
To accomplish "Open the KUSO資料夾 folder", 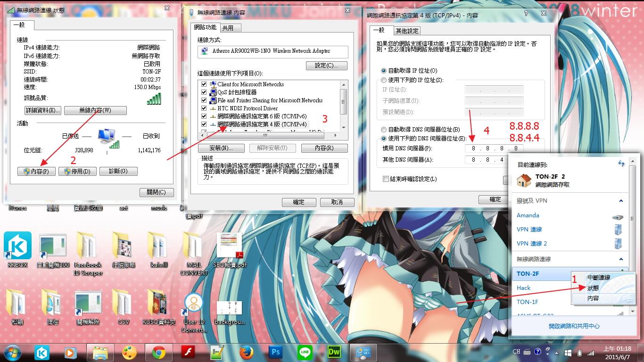I will (x=159, y=307).
